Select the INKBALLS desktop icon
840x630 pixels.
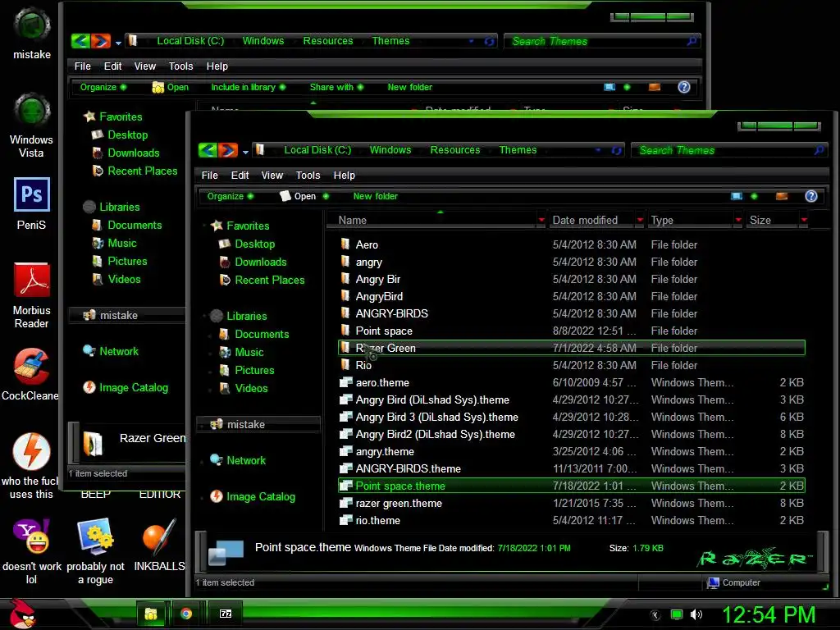[159, 545]
